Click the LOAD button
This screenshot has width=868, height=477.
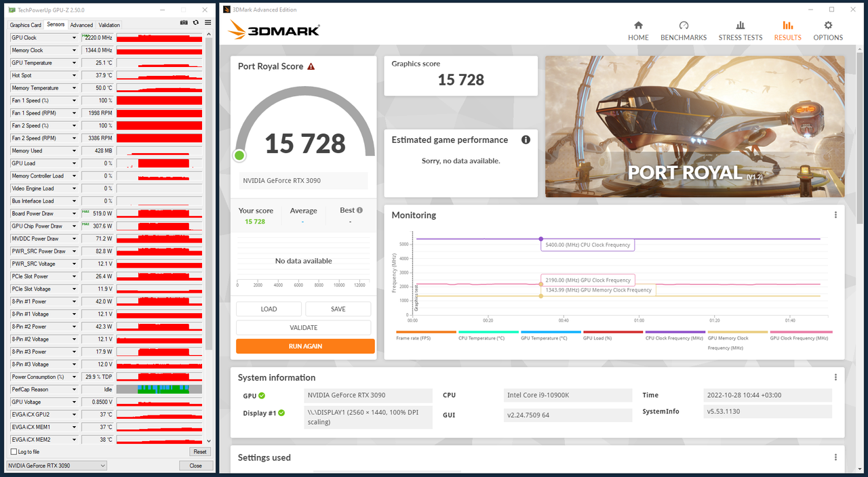(x=269, y=309)
